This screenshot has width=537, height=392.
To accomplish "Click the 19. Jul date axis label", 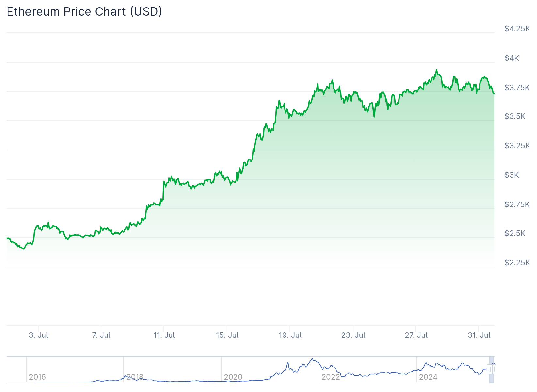I will pos(290,335).
